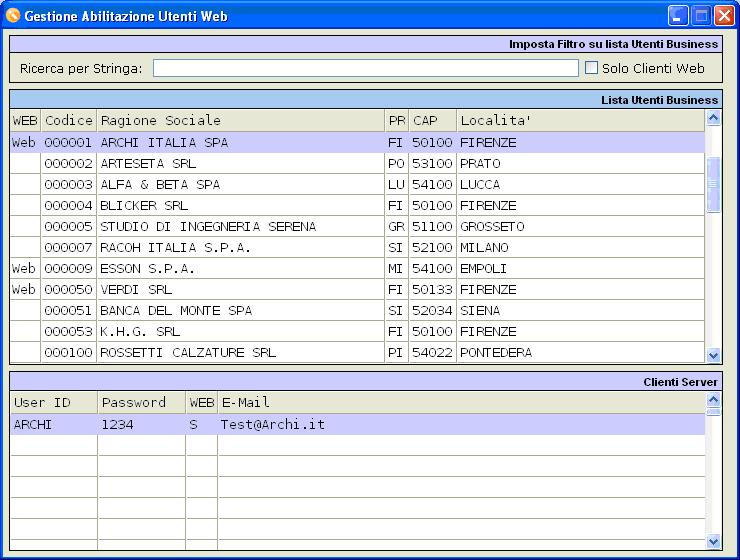Viewport: 740px width, 560px height.
Task: Click codice 000002 cell
Action: (68, 164)
